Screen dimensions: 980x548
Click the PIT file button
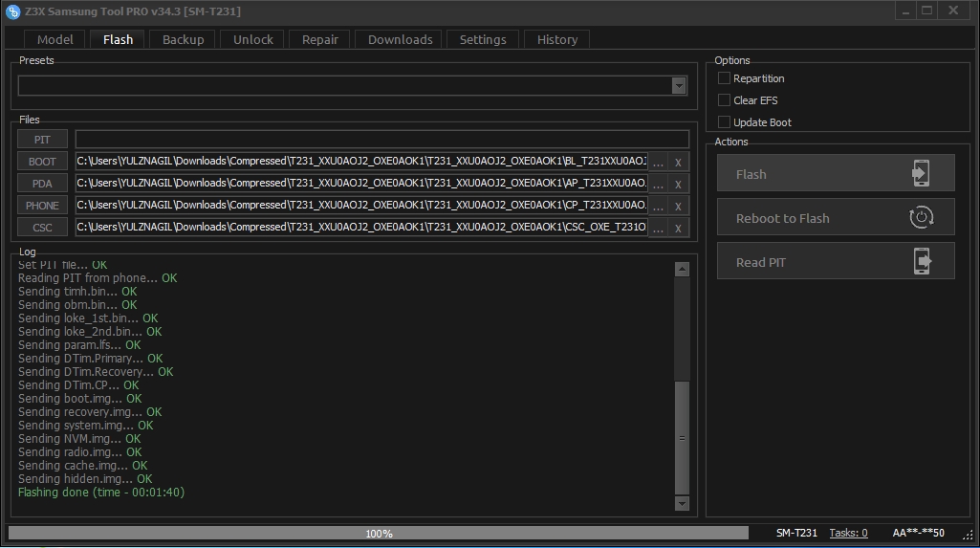coord(42,140)
